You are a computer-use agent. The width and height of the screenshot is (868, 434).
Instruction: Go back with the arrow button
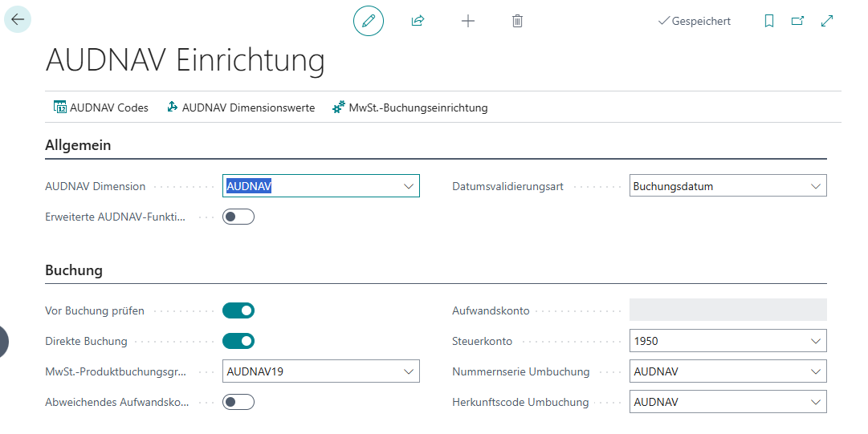pos(18,19)
